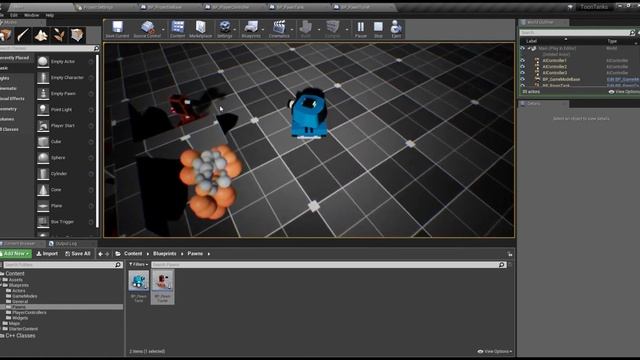Select the Empty Actor placement item
The height and width of the screenshot is (360, 640).
pyautogui.click(x=65, y=62)
